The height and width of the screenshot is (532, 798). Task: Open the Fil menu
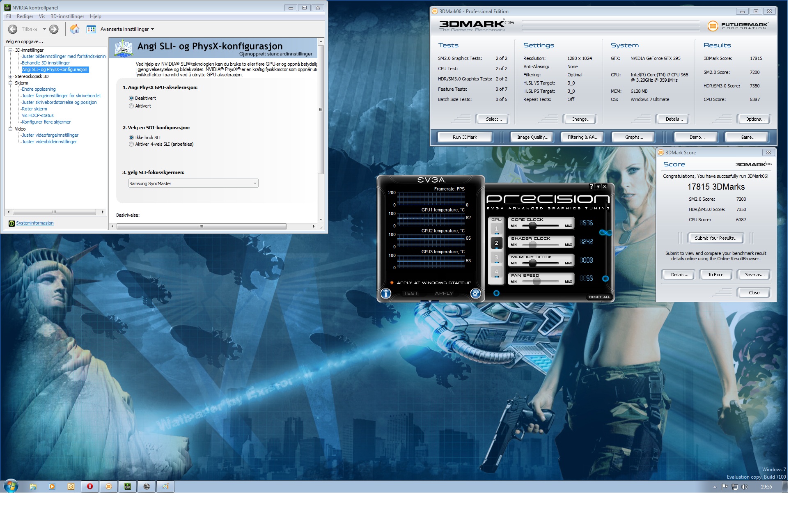[9, 16]
